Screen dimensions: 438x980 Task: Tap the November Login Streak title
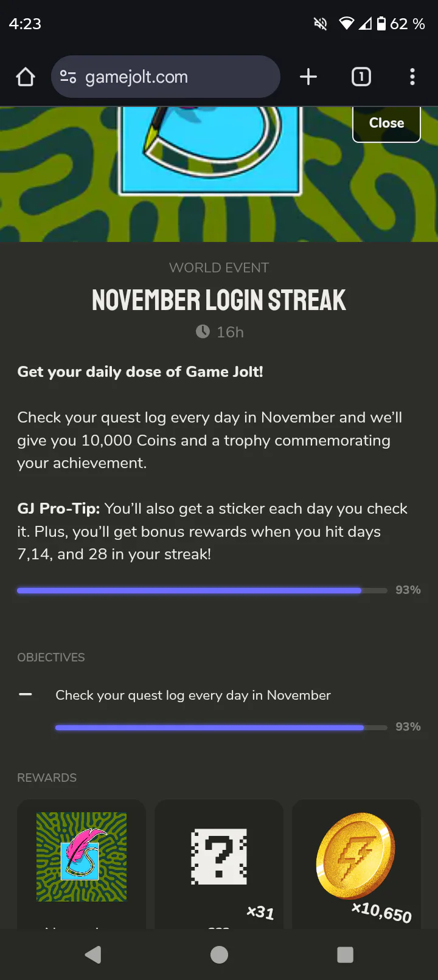pos(219,300)
